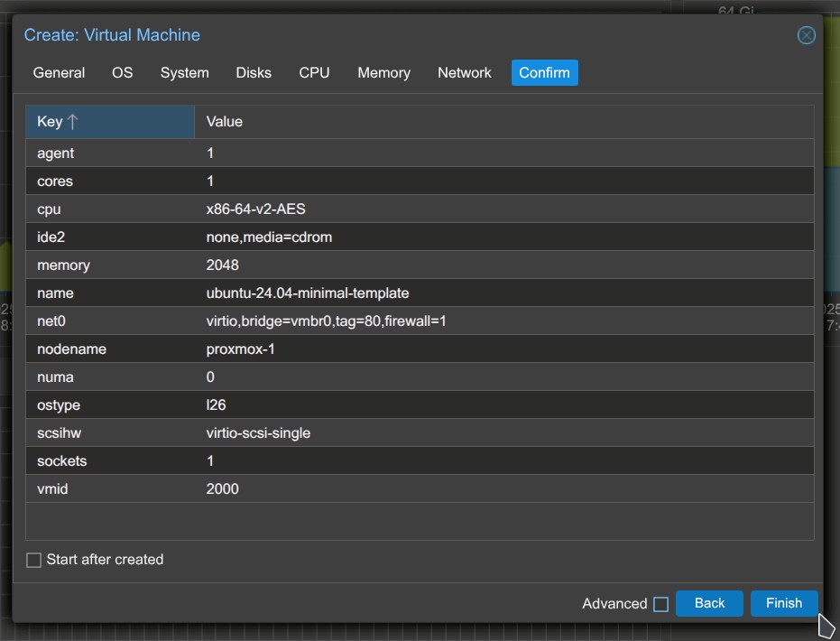Viewport: 840px width, 641px height.
Task: Sort by the Key column header
Action: coord(110,122)
